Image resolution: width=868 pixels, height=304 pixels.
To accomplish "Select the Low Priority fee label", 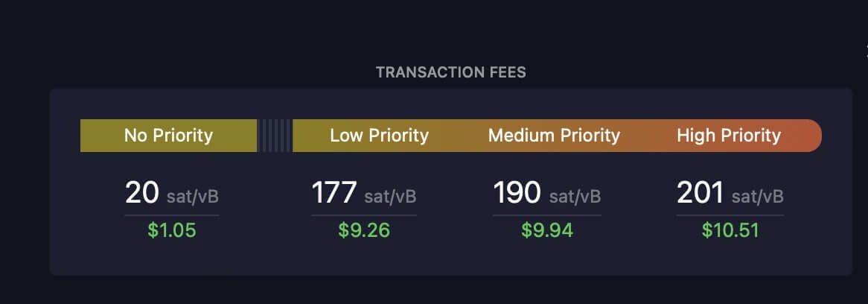I will (379, 135).
